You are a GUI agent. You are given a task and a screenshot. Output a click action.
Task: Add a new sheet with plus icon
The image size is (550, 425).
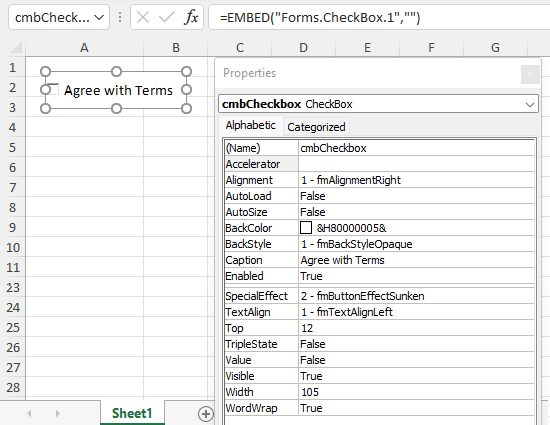click(206, 414)
